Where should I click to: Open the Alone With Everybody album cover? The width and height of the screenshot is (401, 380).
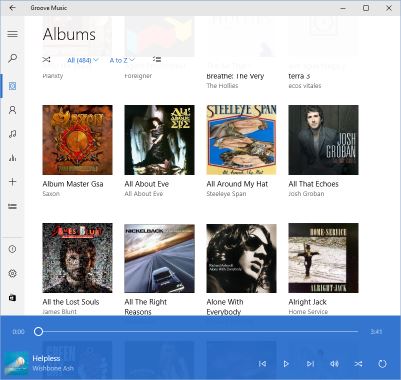click(241, 258)
